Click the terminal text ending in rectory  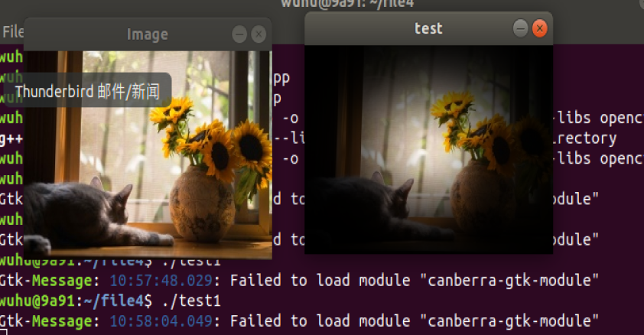click(586, 138)
